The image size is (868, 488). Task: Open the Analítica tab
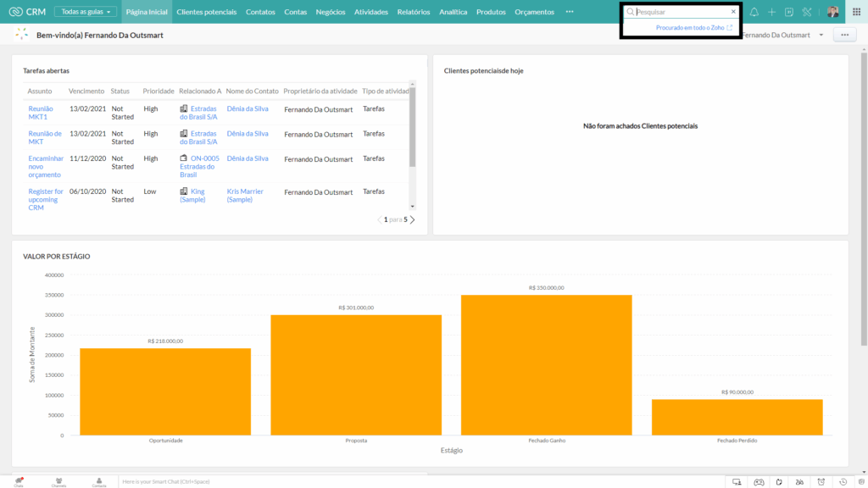click(453, 12)
